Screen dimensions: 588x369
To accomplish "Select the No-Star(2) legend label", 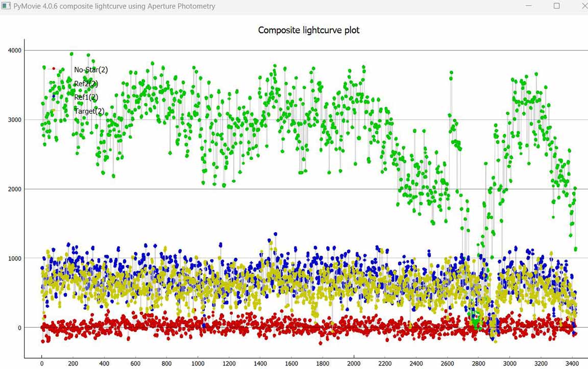I will [91, 70].
